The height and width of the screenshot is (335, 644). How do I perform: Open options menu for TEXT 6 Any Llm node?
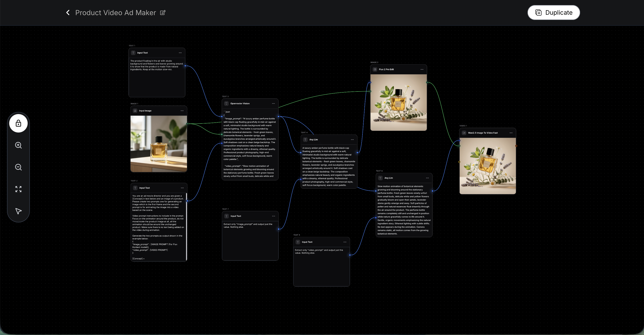pos(427,178)
